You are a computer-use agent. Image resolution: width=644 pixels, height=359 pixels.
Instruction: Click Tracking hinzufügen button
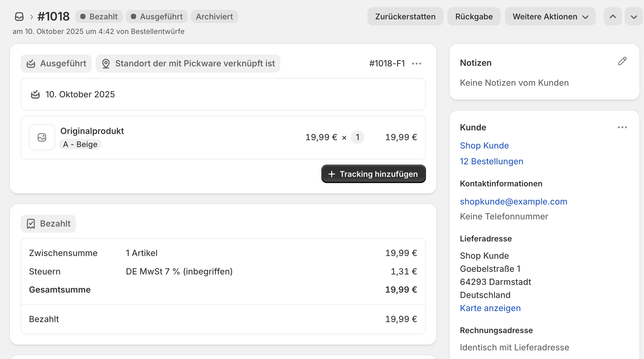coord(373,174)
